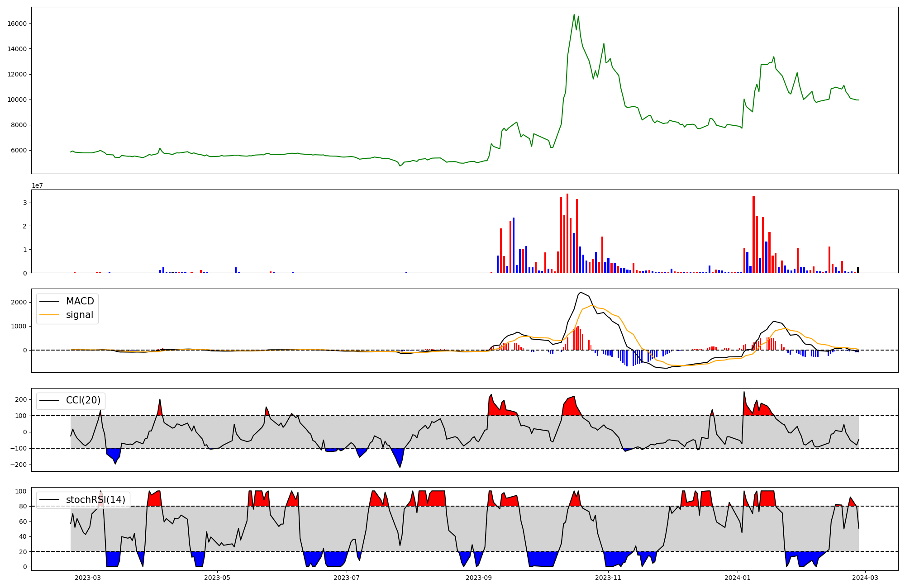Click the 16000 price axis label
905x588 pixels.
point(17,24)
